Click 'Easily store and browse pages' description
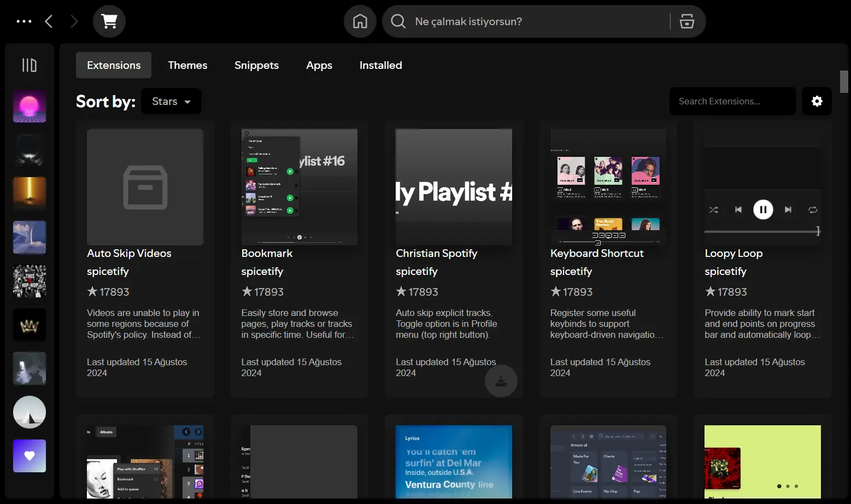Image resolution: width=851 pixels, height=504 pixels. (298, 324)
